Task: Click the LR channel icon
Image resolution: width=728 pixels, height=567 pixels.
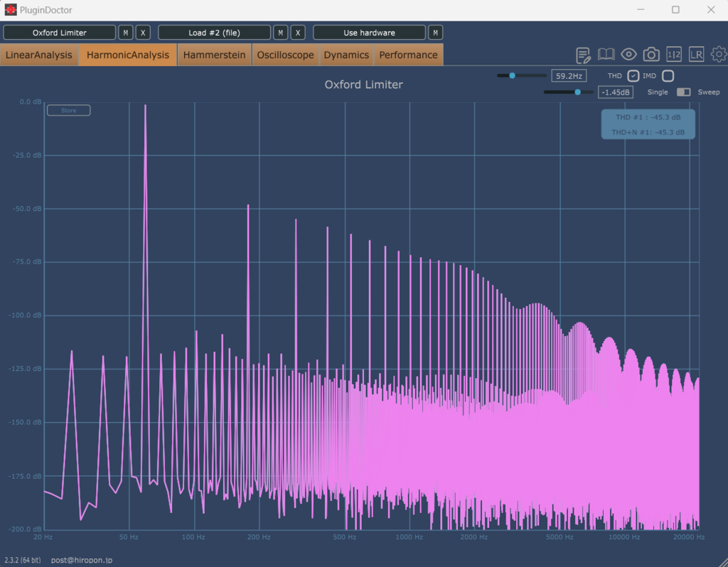Action: pyautogui.click(x=696, y=54)
